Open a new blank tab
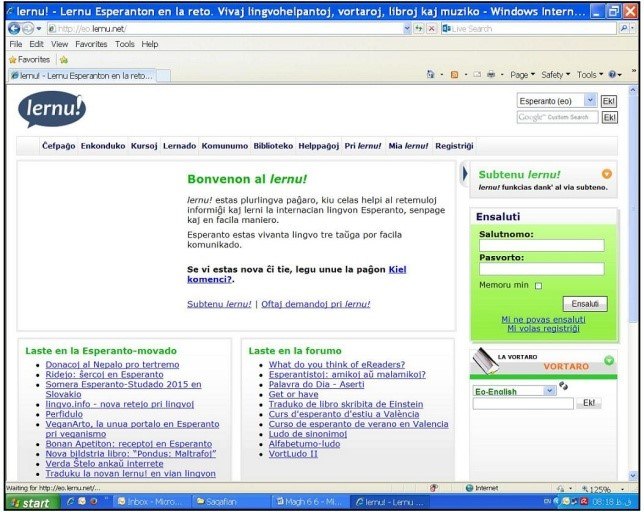The width and height of the screenshot is (644, 512). pos(163,76)
